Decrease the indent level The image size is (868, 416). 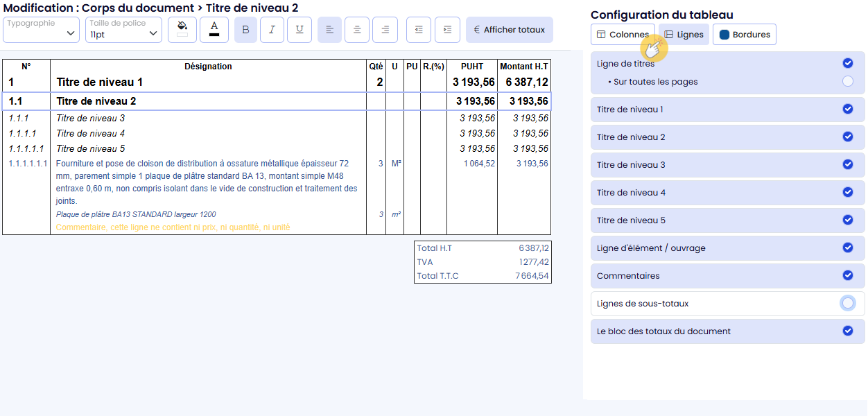pos(419,30)
